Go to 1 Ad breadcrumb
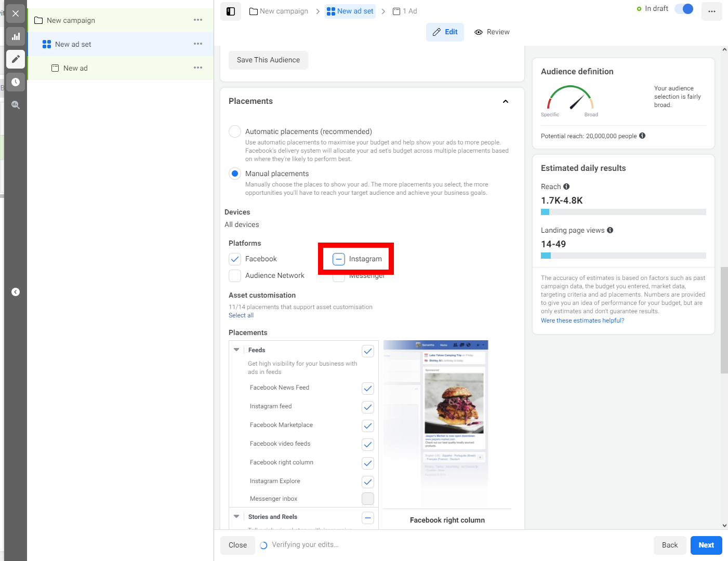This screenshot has width=728, height=561. (405, 11)
